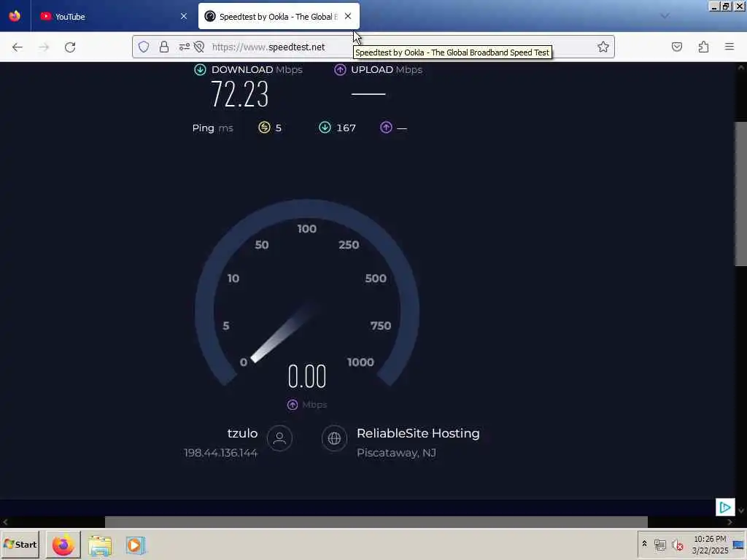Select the tzulo provider name

coord(242,433)
